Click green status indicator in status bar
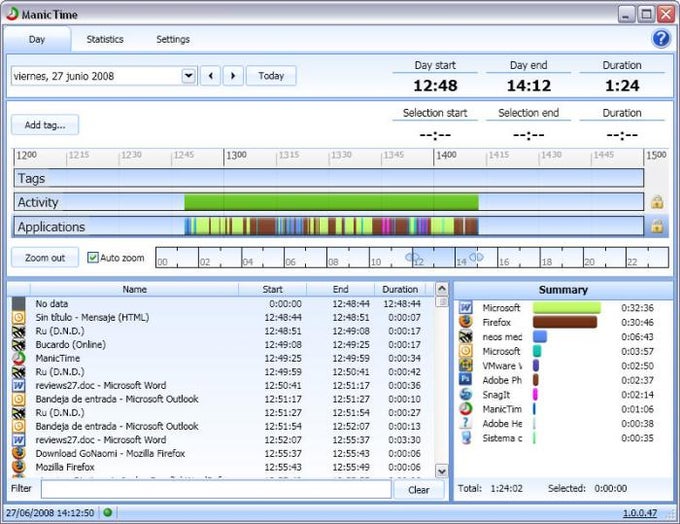680x524 pixels. click(x=108, y=512)
